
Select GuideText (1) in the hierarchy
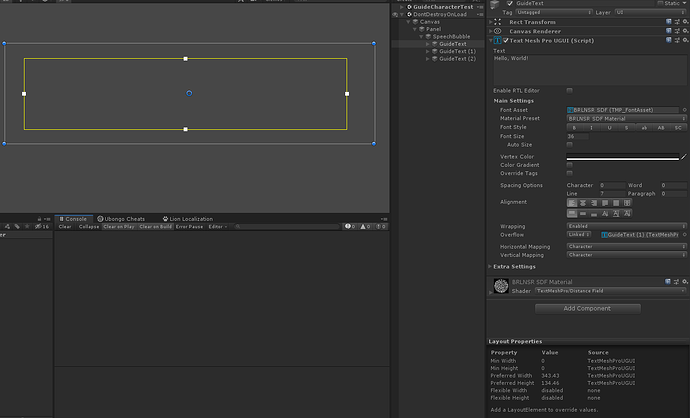pyautogui.click(x=456, y=51)
